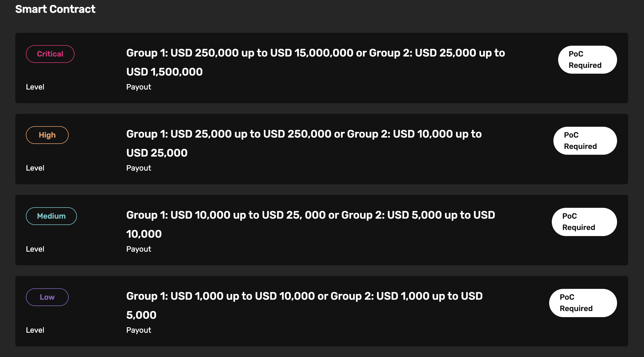Click the Smart Contract section heading
The height and width of the screenshot is (357, 644).
(55, 9)
